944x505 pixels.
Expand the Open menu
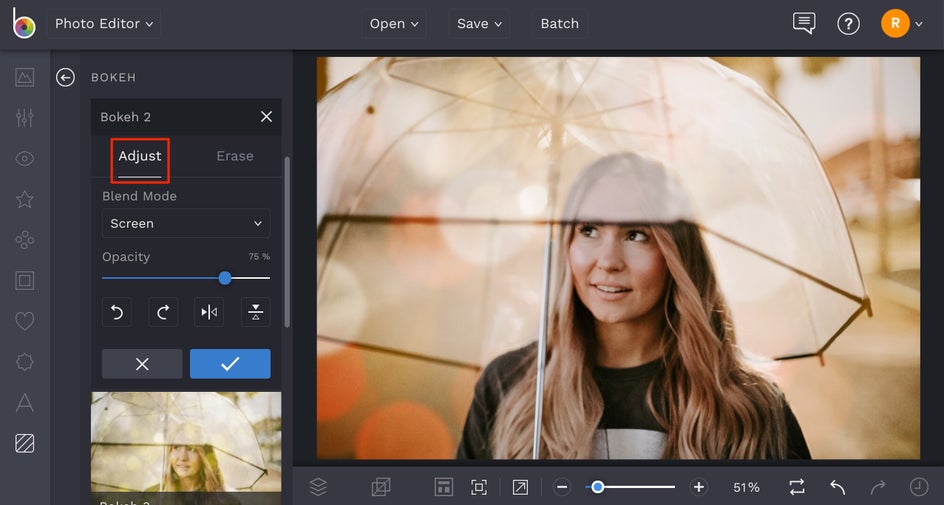[x=392, y=24]
